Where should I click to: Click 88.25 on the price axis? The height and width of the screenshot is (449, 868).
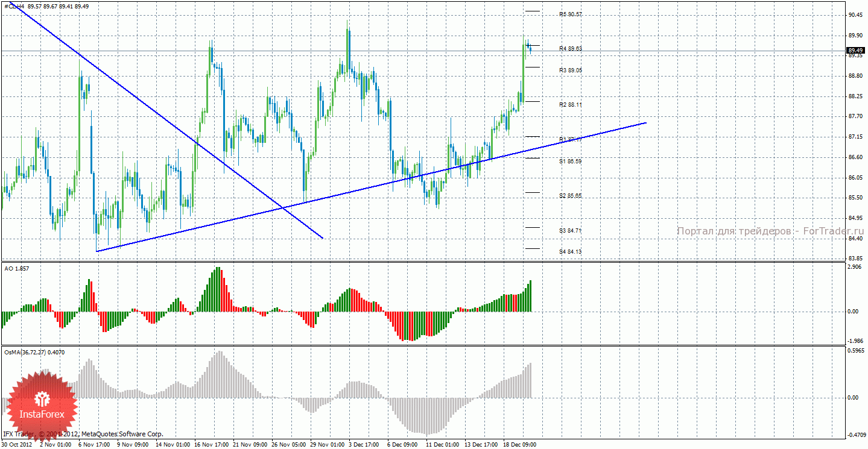point(856,96)
